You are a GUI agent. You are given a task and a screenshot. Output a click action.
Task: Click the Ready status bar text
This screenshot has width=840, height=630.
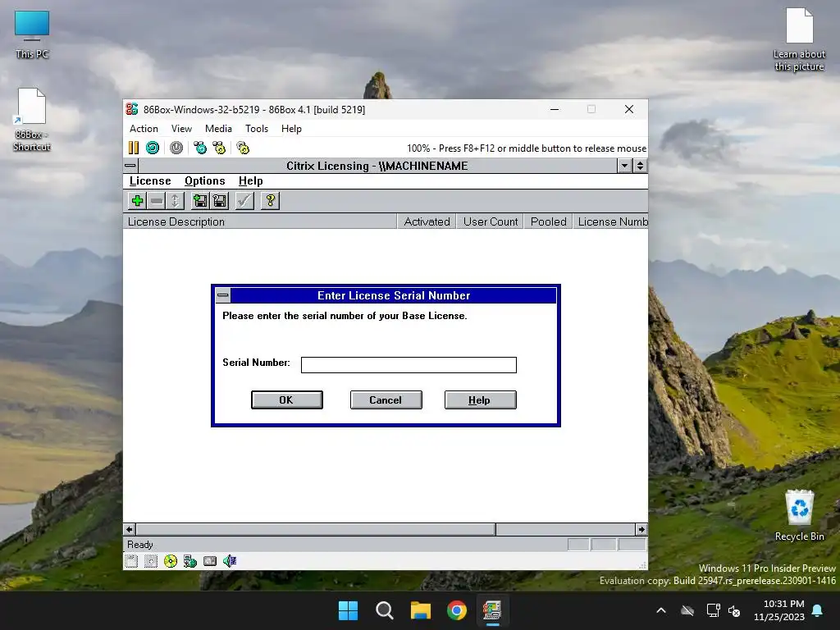[140, 545]
